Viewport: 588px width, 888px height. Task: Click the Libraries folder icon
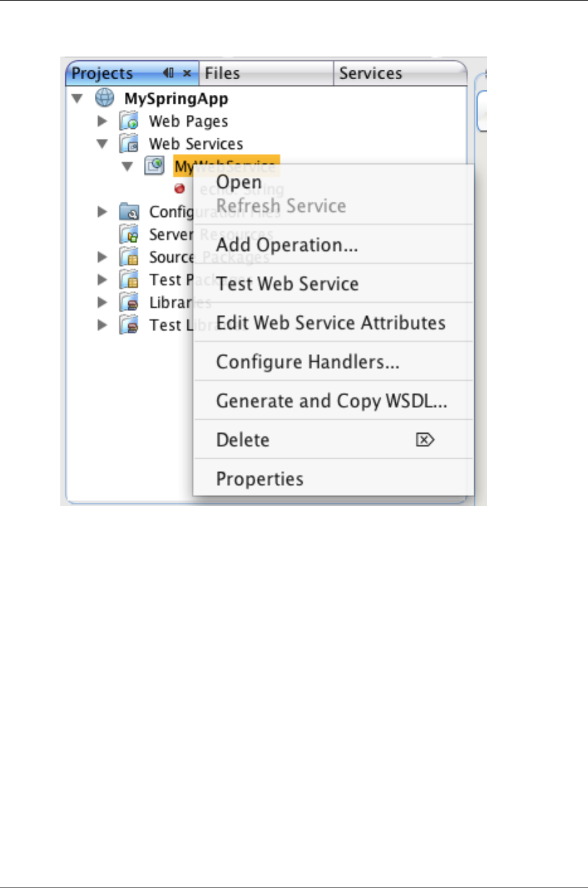pyautogui.click(x=129, y=302)
